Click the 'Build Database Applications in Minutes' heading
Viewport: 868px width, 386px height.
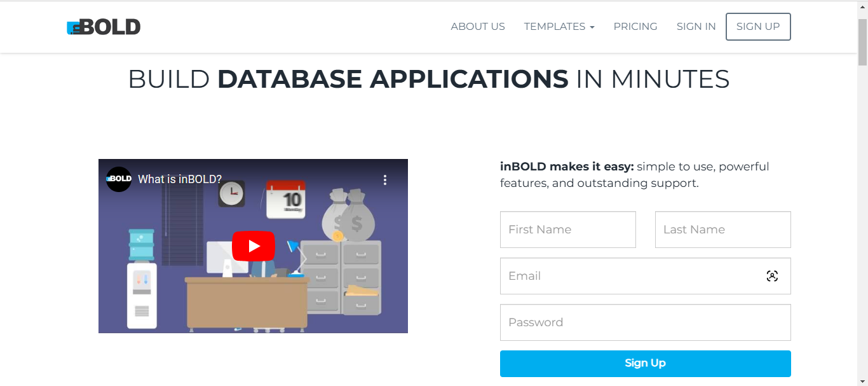(429, 79)
